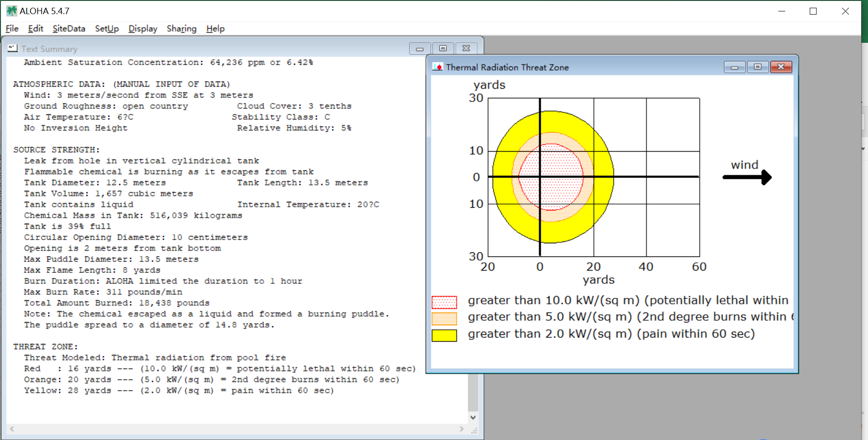This screenshot has height=440, width=868.
Task: Click the "Orange: 20 yards" threat line
Action: [x=212, y=379]
